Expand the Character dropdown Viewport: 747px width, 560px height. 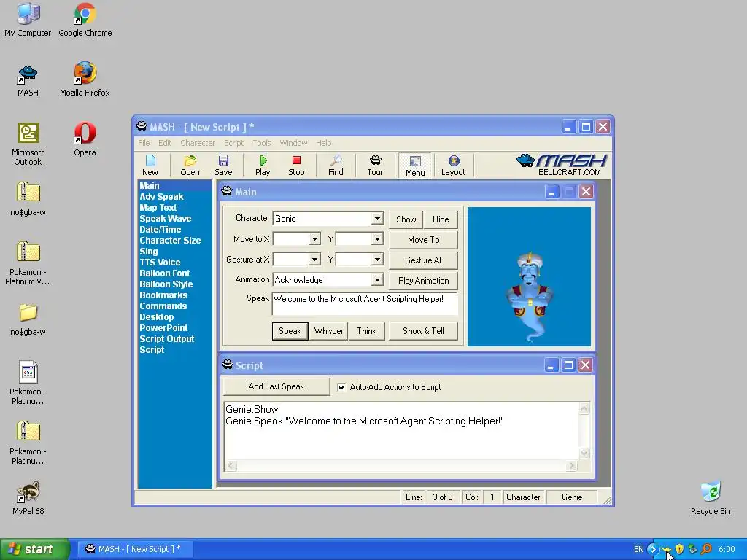click(x=377, y=219)
